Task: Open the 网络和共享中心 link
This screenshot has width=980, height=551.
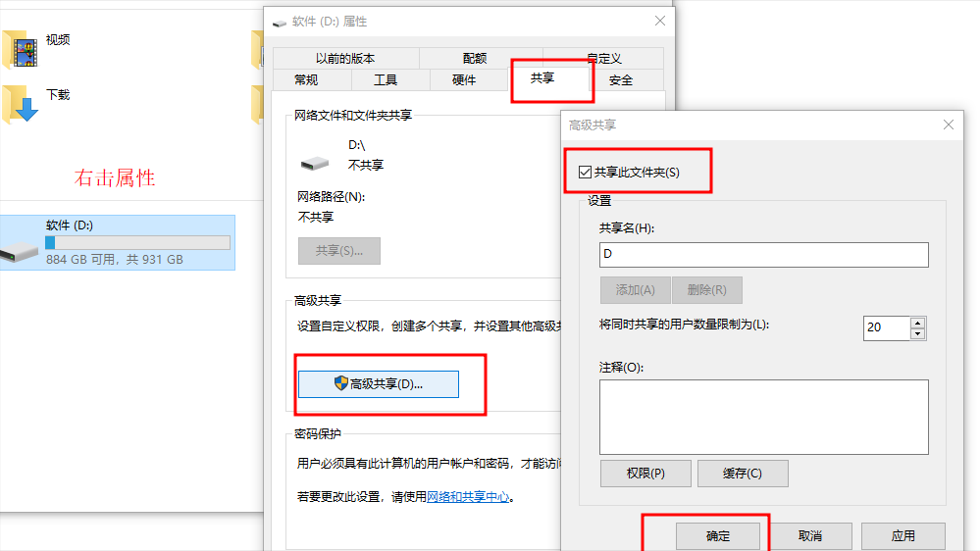Action: 468,497
